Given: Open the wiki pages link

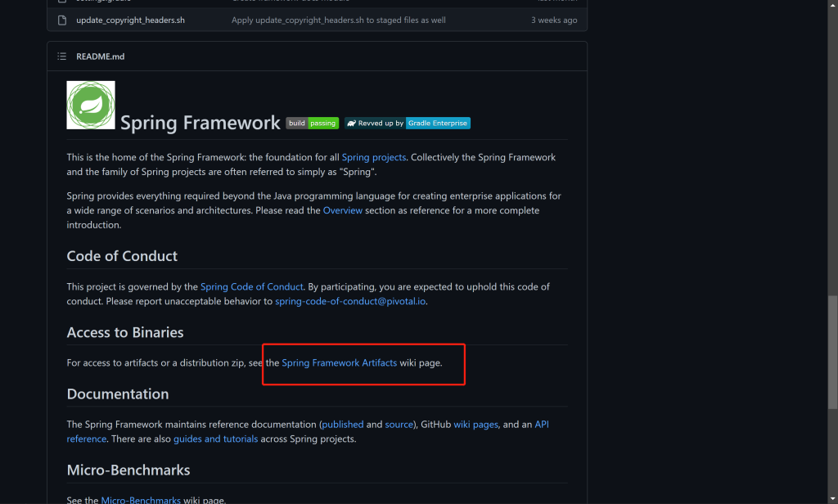Looking at the screenshot, I should coord(475,424).
